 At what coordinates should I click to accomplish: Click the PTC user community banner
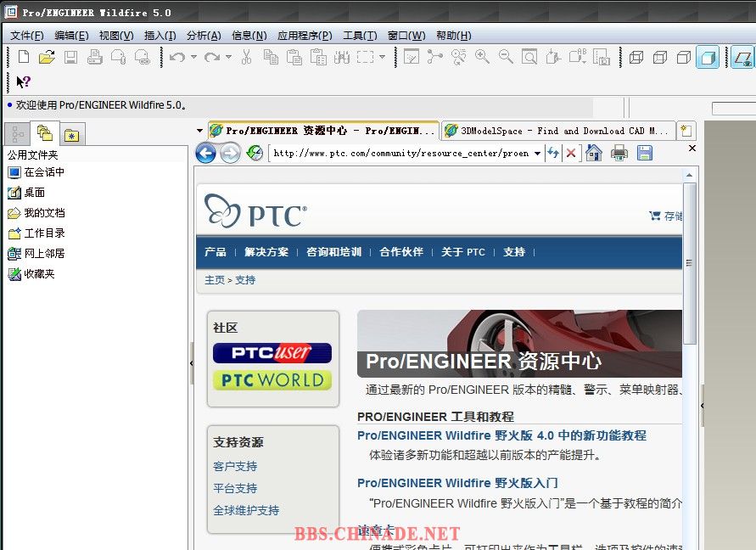pos(272,353)
